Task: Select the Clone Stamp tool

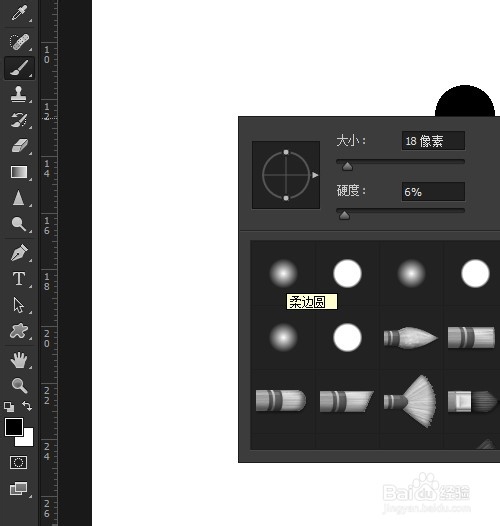Action: [19, 94]
